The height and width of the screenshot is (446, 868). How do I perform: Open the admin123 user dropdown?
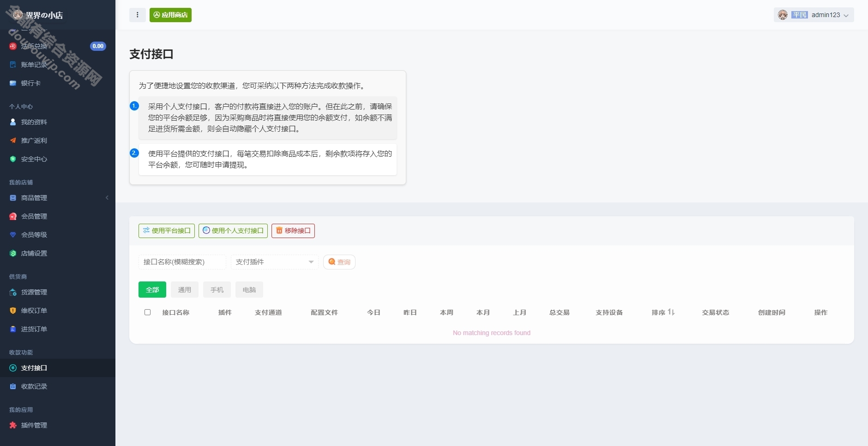[x=814, y=15]
